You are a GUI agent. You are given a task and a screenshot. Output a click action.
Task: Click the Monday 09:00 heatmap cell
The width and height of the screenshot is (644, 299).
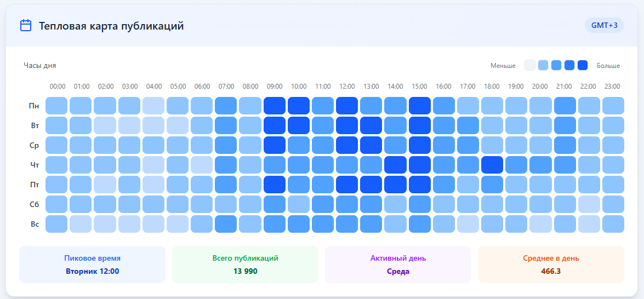coord(275,106)
